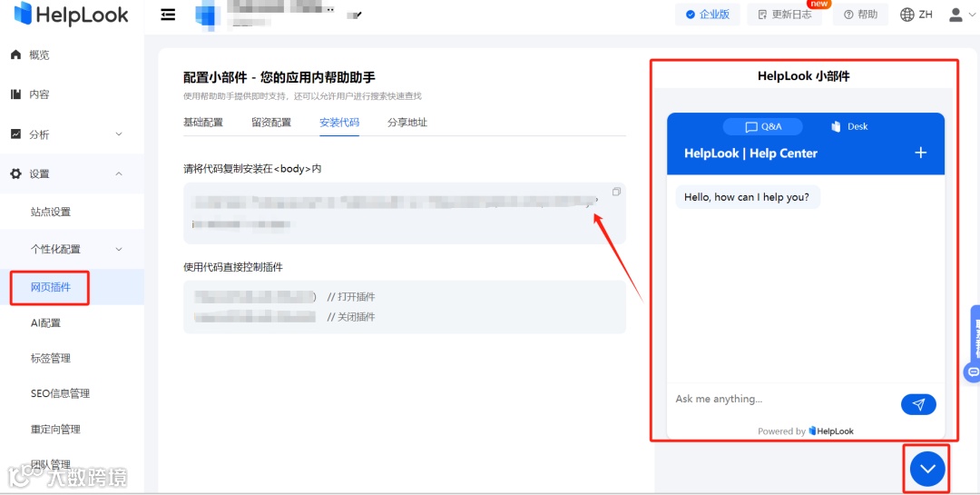Expand the 分析 analytics section
The width and height of the screenshot is (980, 495).
point(72,134)
